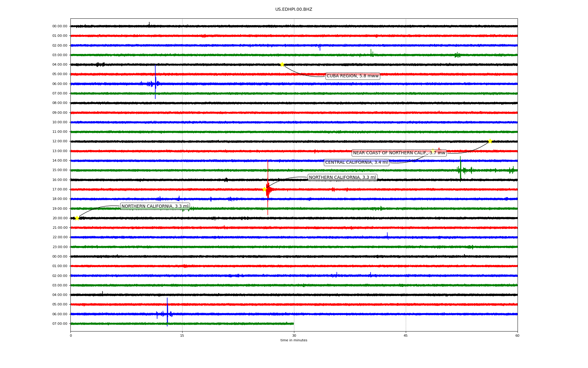Click the plot title US.EDHPI.00.BHZ
The image size is (588, 368).
294,10
